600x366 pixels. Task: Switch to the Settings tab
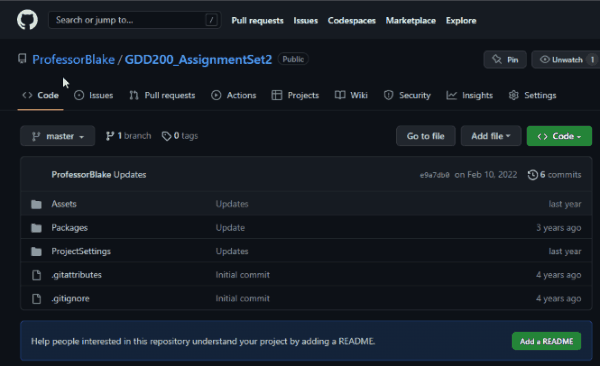click(x=532, y=95)
